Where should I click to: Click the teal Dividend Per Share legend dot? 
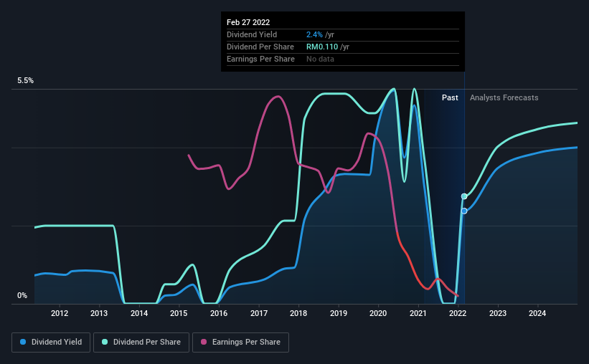click(x=105, y=343)
